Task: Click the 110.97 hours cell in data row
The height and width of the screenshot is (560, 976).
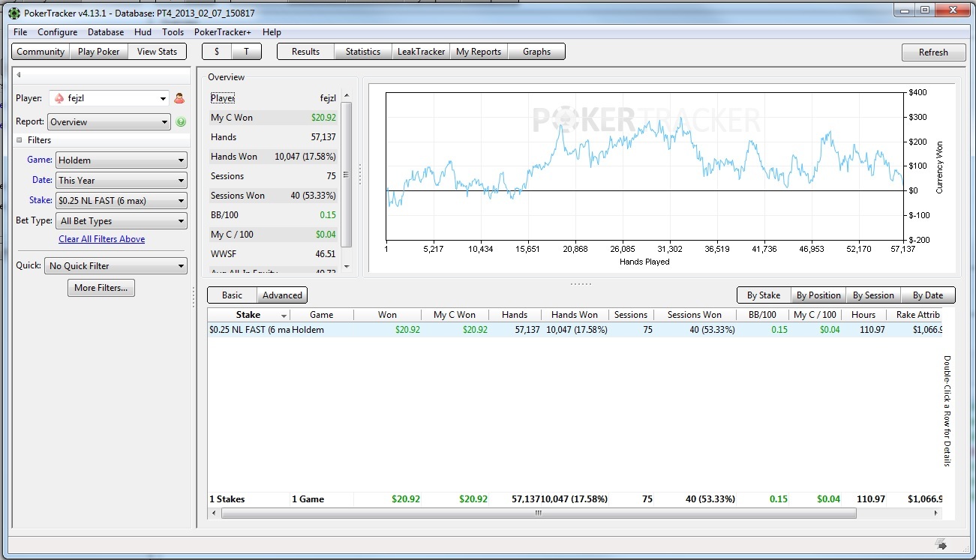Action: (871, 330)
